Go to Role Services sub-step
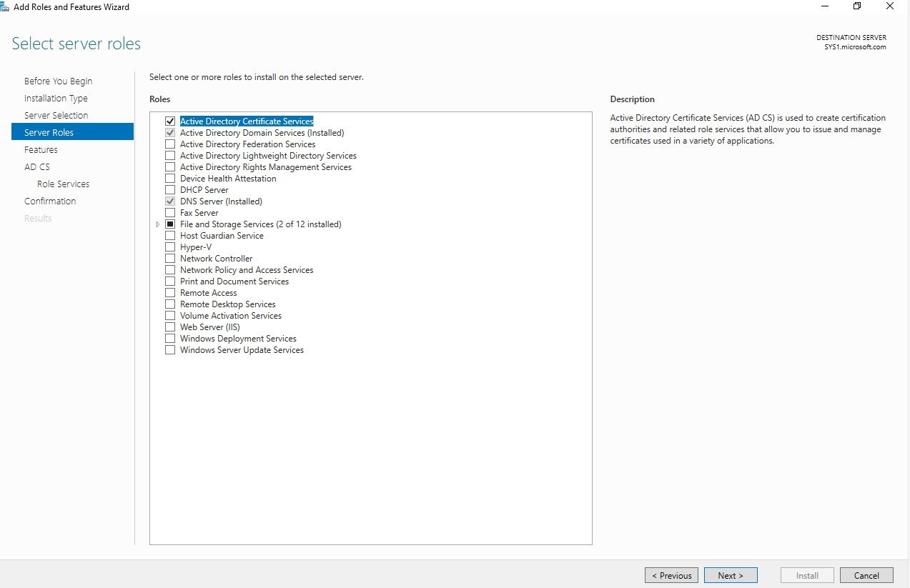Screen dimensions: 910x588 point(63,184)
